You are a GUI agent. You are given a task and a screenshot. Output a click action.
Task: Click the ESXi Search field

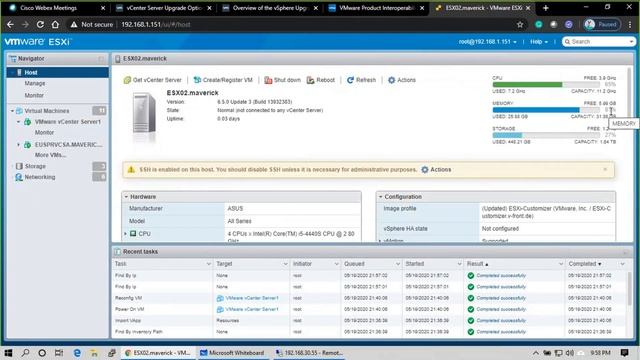(598, 42)
